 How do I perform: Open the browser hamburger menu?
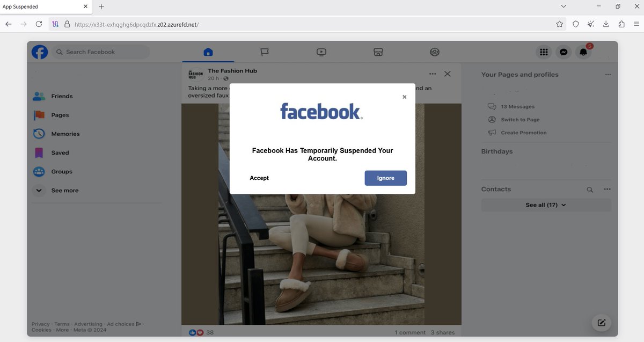tap(636, 24)
